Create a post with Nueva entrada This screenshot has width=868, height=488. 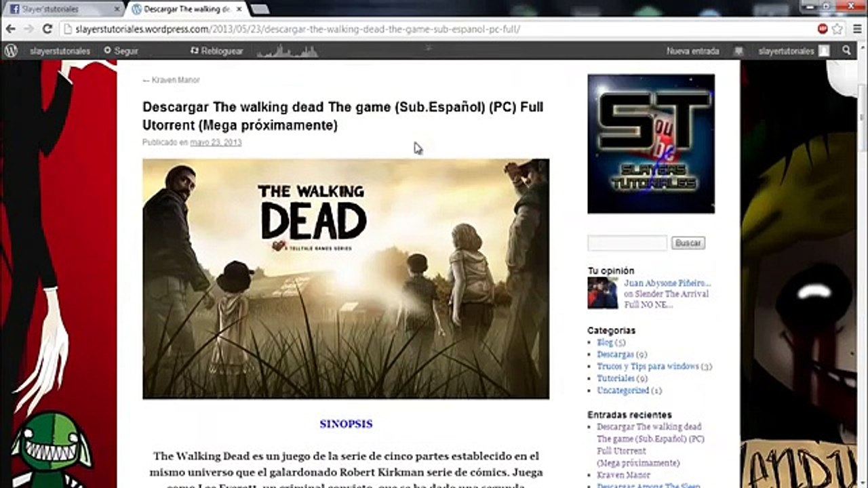692,51
